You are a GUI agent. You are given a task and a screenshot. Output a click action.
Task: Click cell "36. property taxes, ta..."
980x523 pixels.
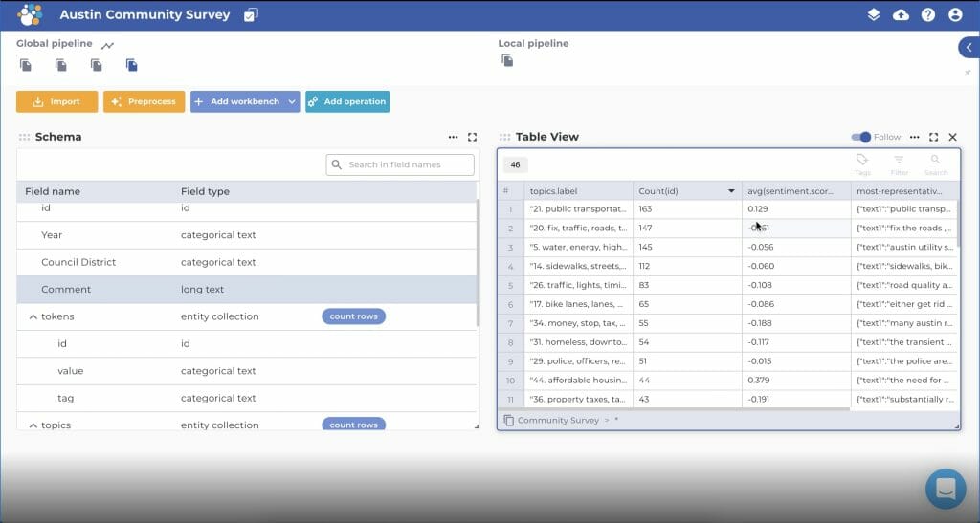(x=578, y=399)
